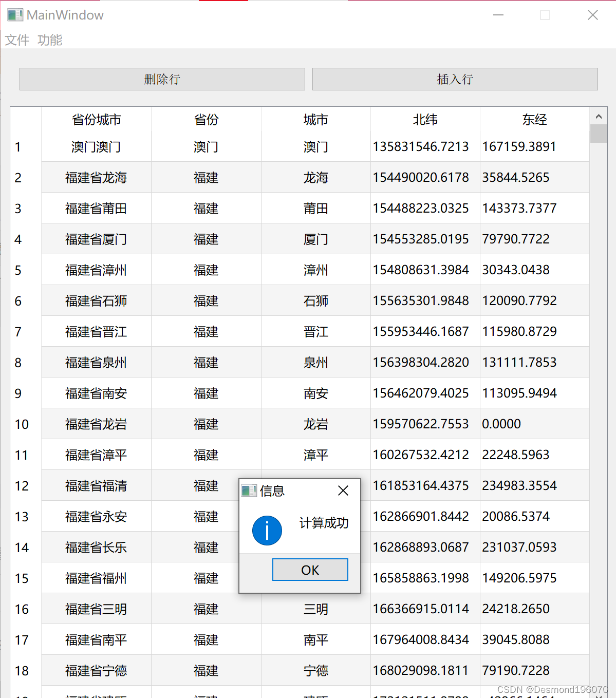Click the 插入行 button
Screen dimensions: 616x698
pos(454,79)
